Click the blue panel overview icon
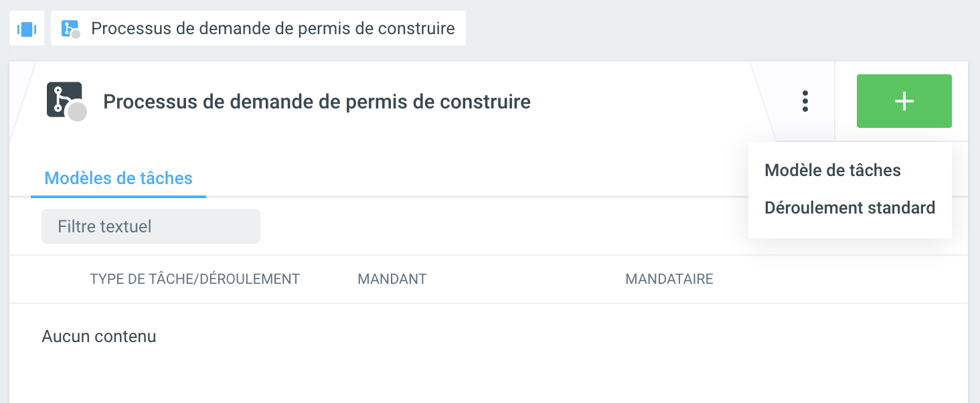Screen dimensions: 980x403 click(26, 29)
